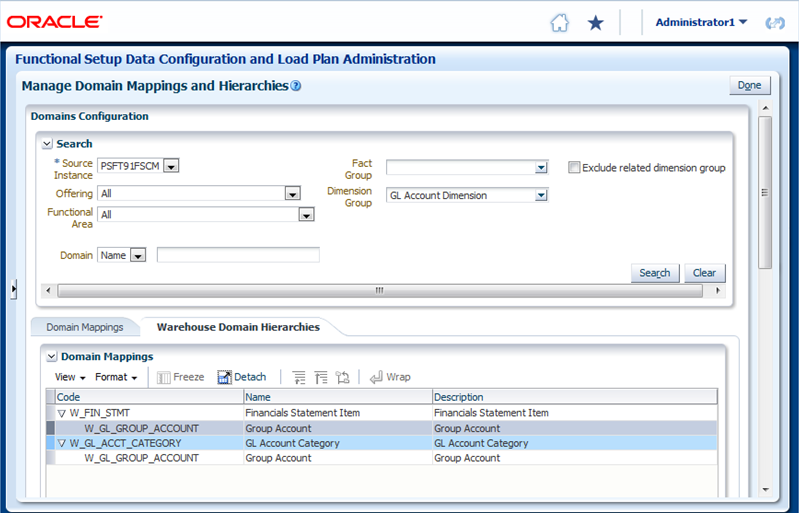The image size is (799, 513).
Task: Select W_GL_GROUP_ACCOUNT under W_GL_ACCT_CATEGORY
Action: (x=142, y=458)
